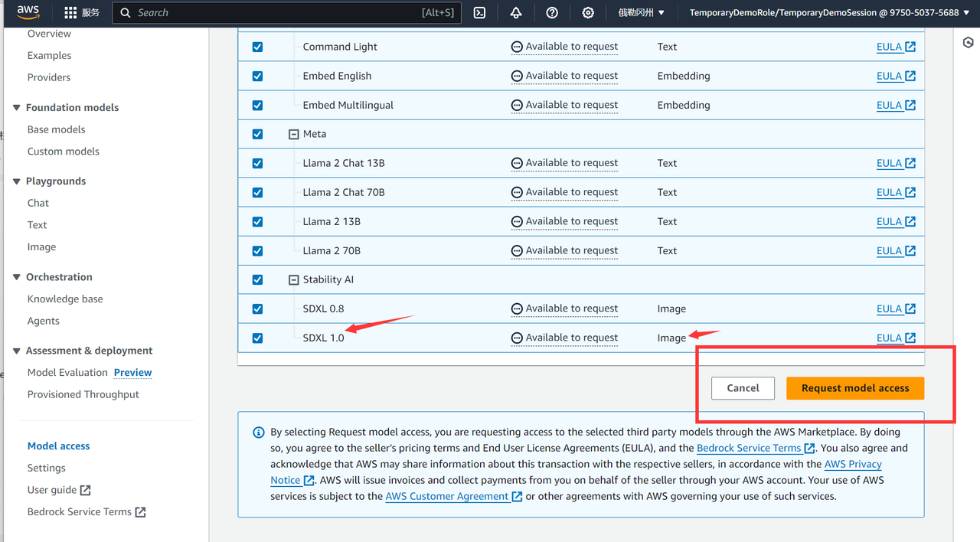Open Provisioned Throughput in the sidebar

(x=83, y=395)
